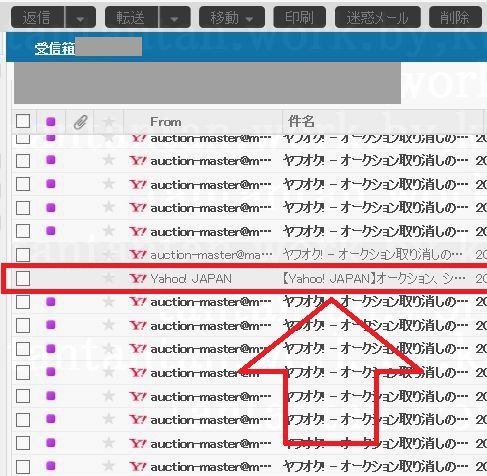The width and height of the screenshot is (487, 476).
Task: Click the 印刷 print button
Action: pos(299,17)
